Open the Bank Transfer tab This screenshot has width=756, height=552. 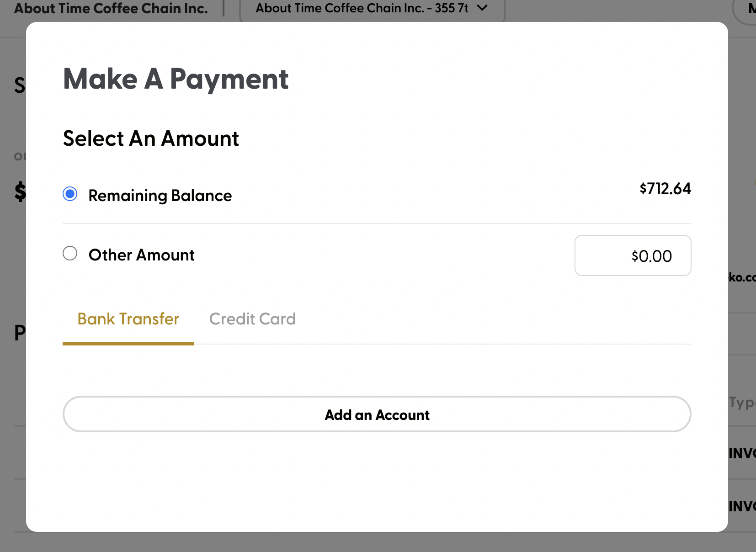click(128, 318)
